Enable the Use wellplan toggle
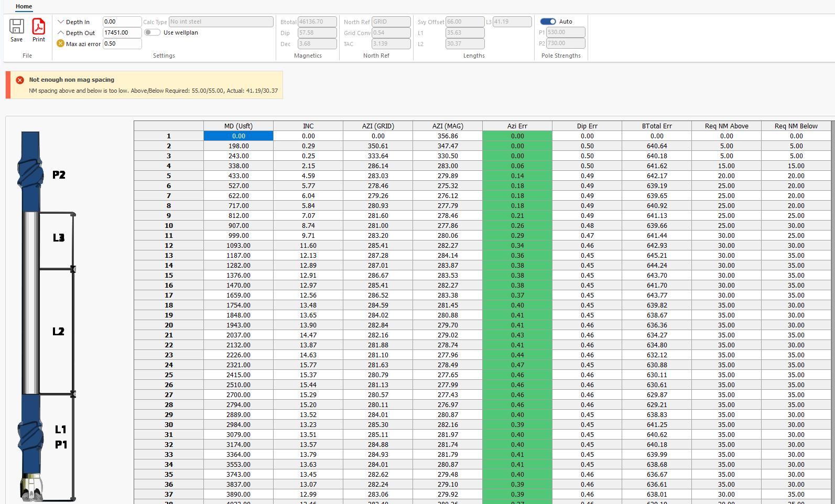835x504 pixels. (x=152, y=32)
